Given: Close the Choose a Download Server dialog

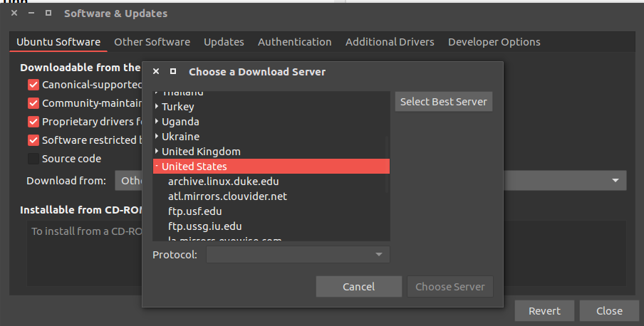Looking at the screenshot, I should pos(156,72).
